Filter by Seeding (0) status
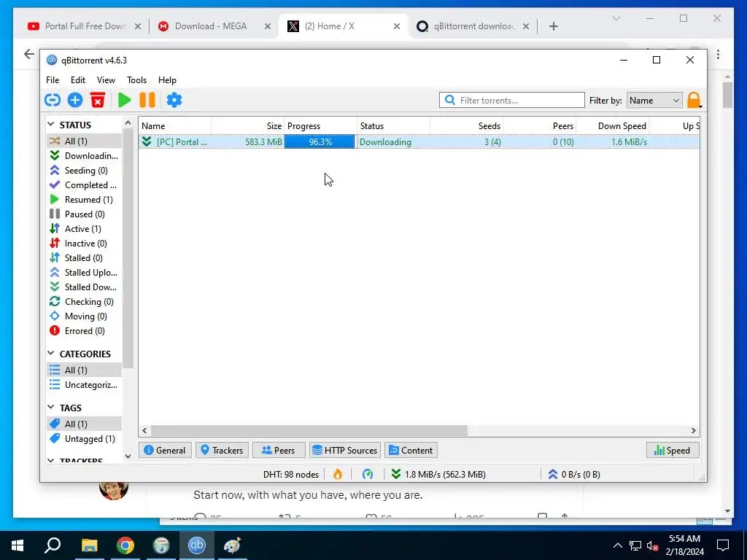Image resolution: width=747 pixels, height=560 pixels. pyautogui.click(x=85, y=171)
